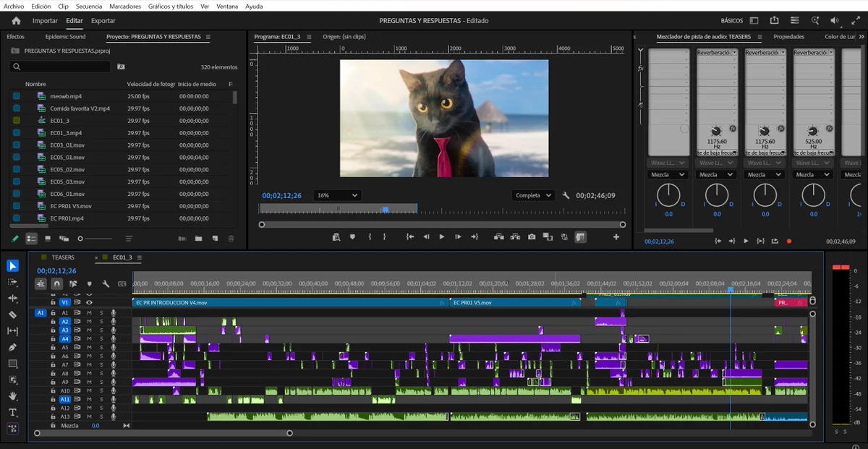Choose the Rectangle tool
The image size is (868, 449).
click(13, 364)
